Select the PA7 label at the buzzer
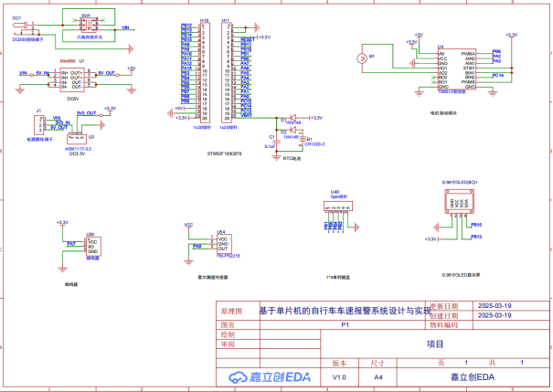553x392 pixels. pyautogui.click(x=71, y=244)
